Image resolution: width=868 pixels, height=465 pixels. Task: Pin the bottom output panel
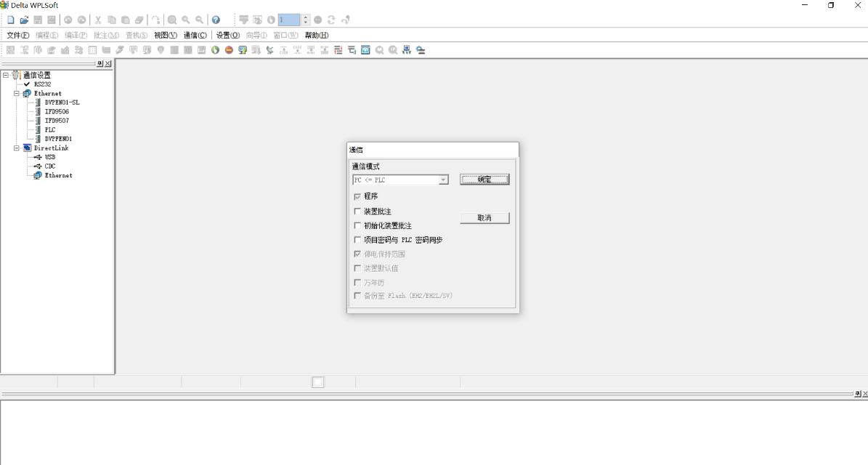[858, 394]
